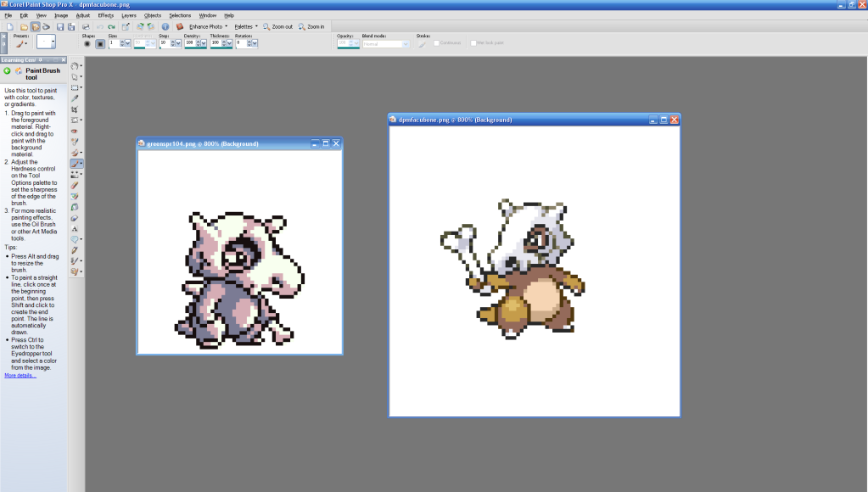868x492 pixels.
Task: Click the Zoom in button
Action: point(311,26)
